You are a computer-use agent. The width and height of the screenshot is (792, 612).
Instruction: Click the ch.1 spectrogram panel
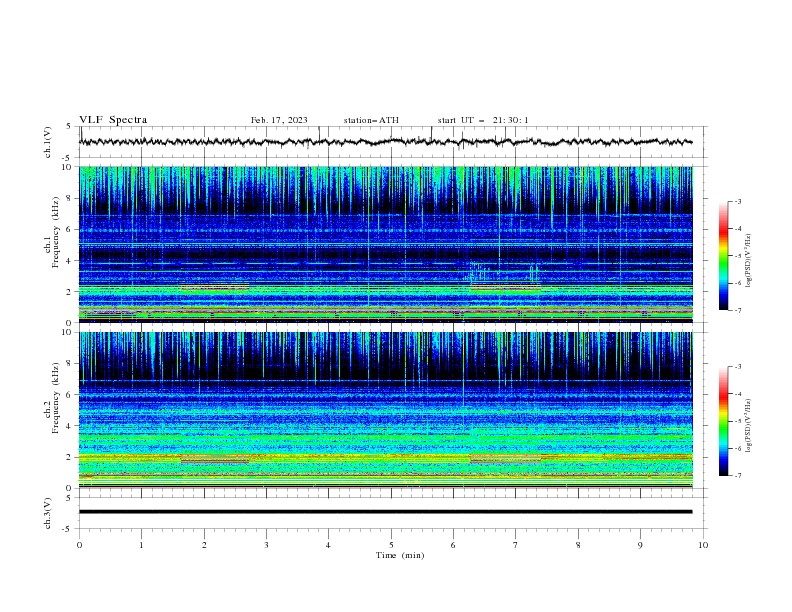pyautogui.click(x=385, y=244)
